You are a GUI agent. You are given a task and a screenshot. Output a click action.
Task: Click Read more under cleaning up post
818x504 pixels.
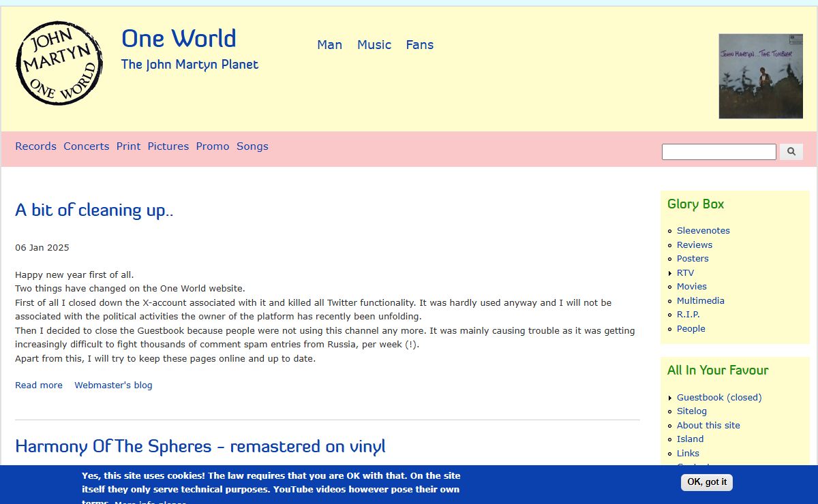click(x=39, y=385)
